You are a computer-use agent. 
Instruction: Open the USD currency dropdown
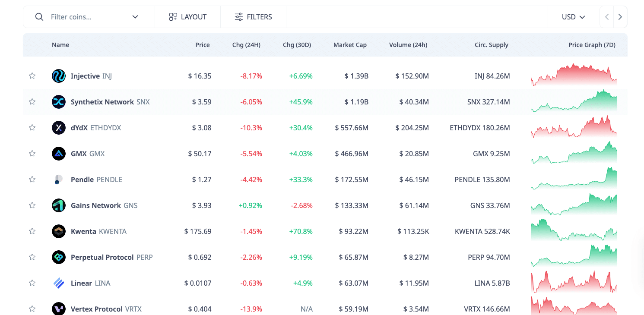tap(573, 17)
